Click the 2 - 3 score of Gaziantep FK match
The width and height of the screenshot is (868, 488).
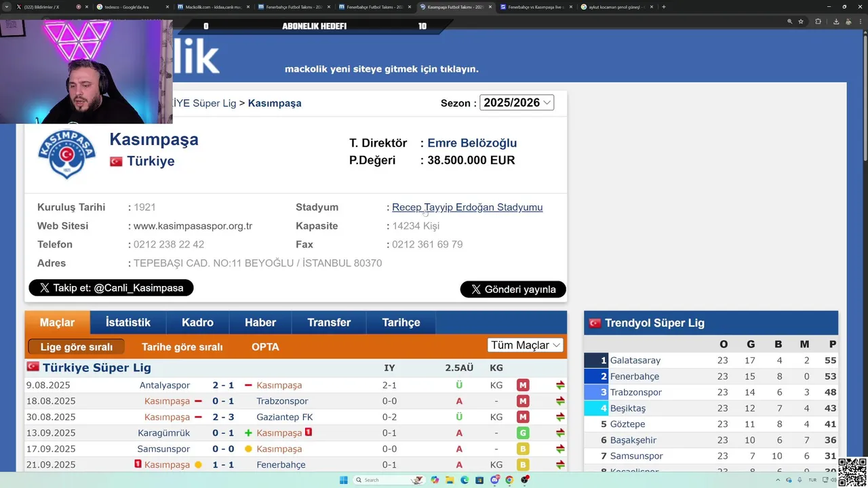[223, 417]
